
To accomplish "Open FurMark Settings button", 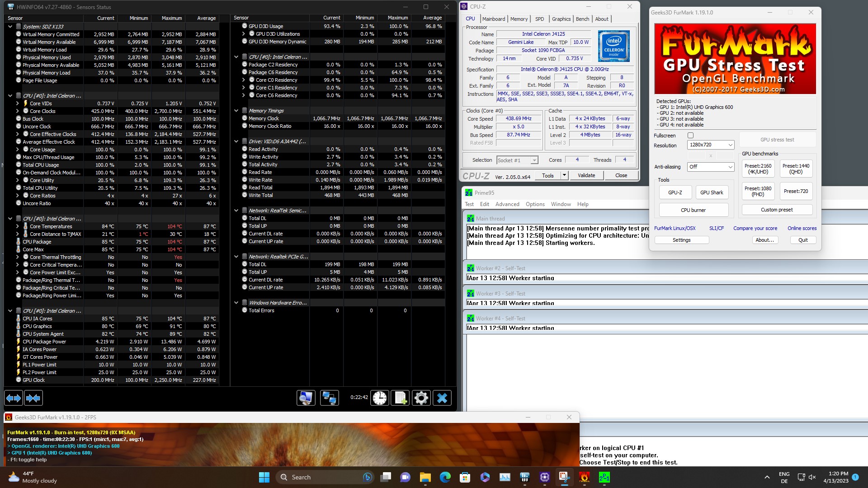I will (x=681, y=240).
